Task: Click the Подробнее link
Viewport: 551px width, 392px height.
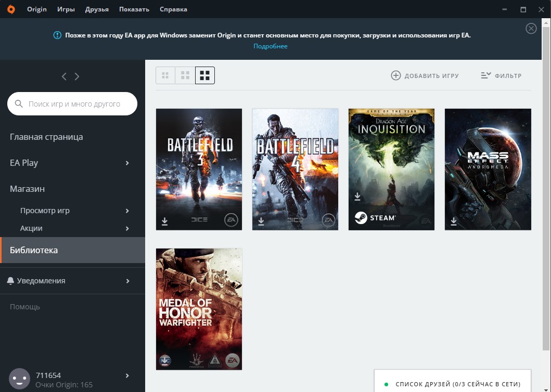Action: click(271, 46)
